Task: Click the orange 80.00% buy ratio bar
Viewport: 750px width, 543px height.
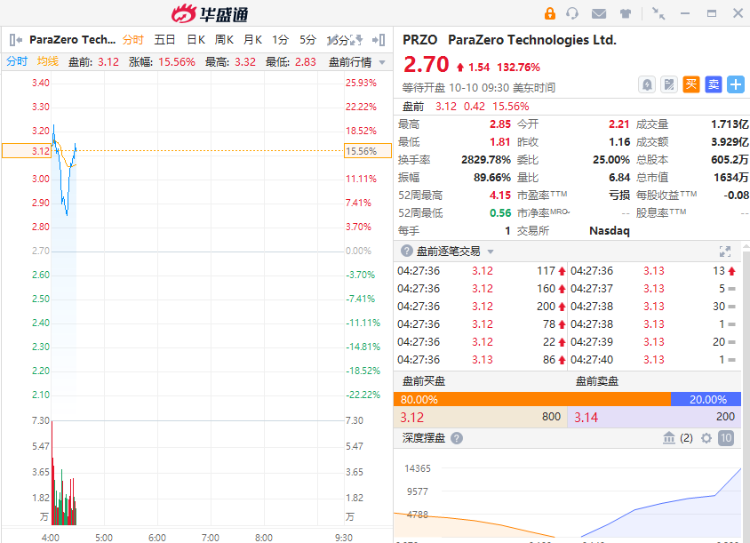Action: tap(532, 399)
